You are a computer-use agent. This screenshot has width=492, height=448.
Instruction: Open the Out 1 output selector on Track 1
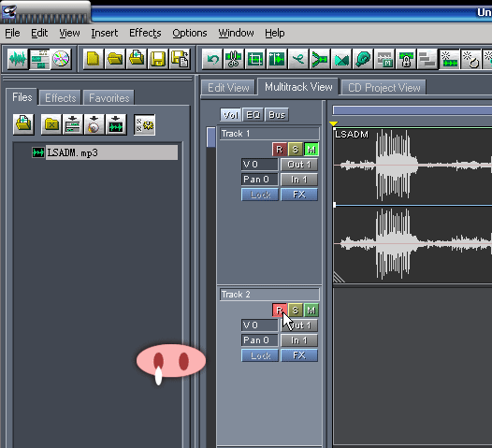[x=299, y=165]
